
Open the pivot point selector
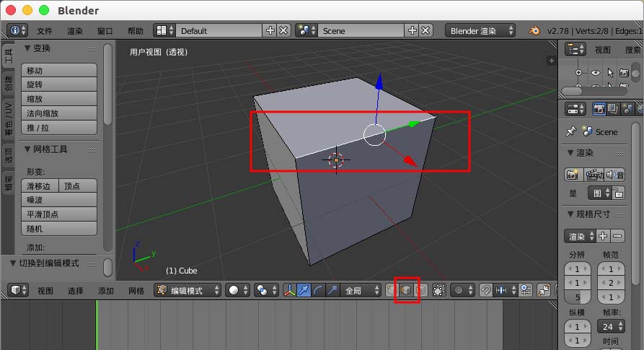pyautogui.click(x=266, y=290)
